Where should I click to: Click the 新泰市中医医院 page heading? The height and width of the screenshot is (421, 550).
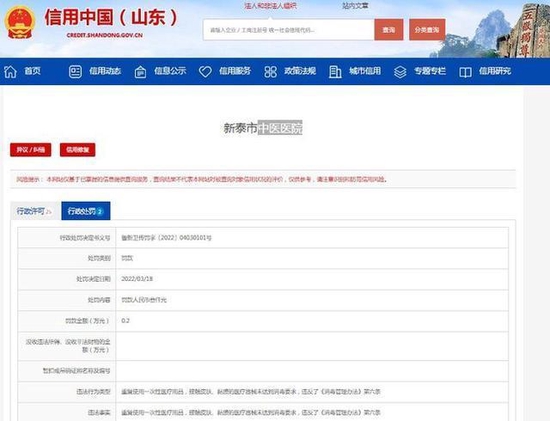[263, 128]
